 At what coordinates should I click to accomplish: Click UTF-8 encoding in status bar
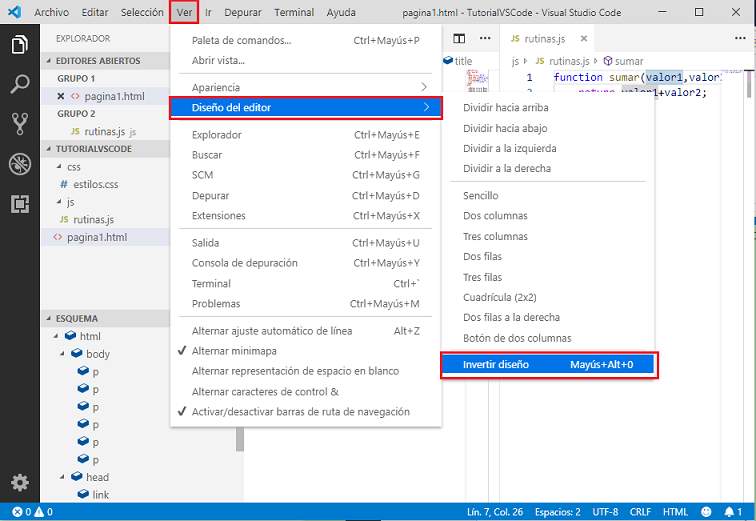tap(605, 512)
